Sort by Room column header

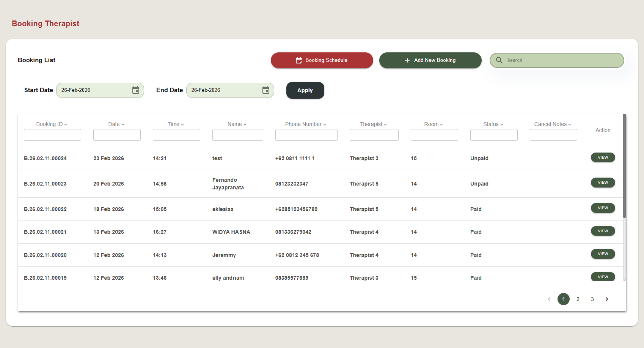tap(434, 124)
